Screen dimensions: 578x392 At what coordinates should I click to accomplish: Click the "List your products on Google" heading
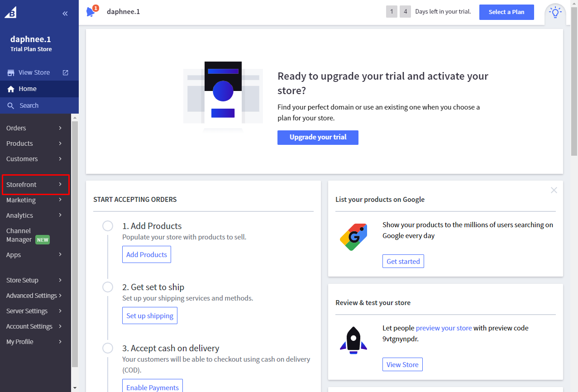(380, 199)
